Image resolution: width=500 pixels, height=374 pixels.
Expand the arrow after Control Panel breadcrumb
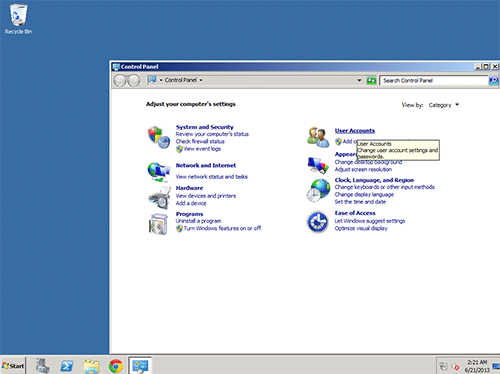pyautogui.click(x=201, y=80)
